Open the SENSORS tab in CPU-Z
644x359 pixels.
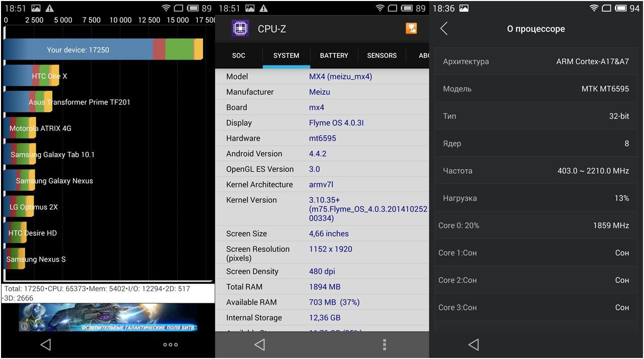pos(382,55)
